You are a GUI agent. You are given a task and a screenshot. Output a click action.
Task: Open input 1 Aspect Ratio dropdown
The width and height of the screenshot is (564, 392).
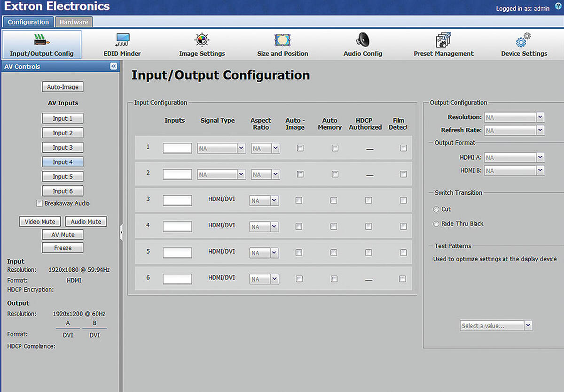click(x=265, y=148)
